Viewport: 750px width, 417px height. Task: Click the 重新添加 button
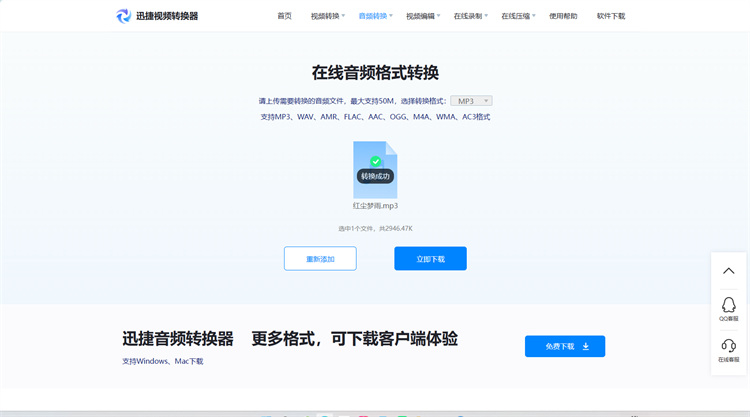[x=320, y=259]
